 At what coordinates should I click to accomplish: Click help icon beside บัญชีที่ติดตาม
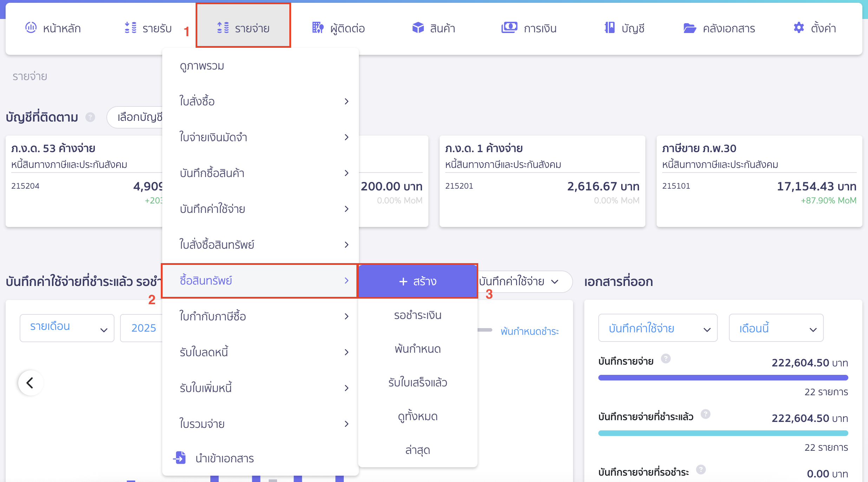tap(90, 117)
